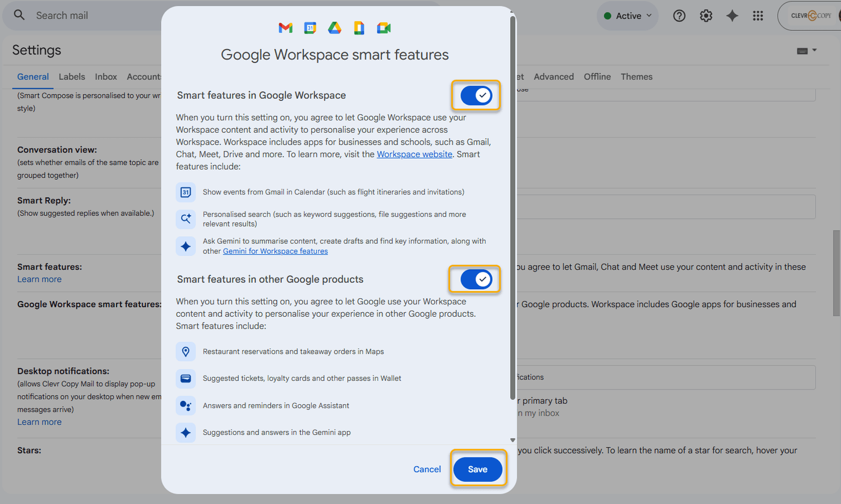Viewport: 841px width, 504px height.
Task: Open the Themes settings tab
Action: tap(636, 77)
